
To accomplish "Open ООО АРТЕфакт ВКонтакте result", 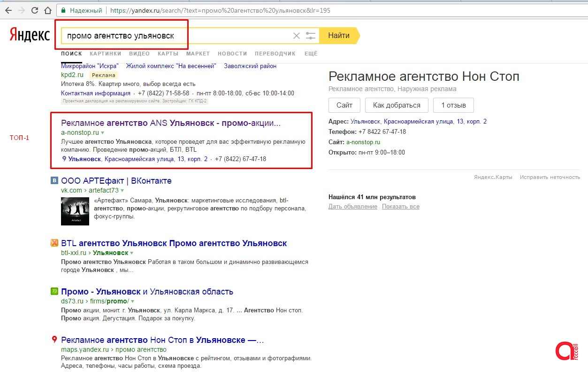I will click(x=116, y=181).
